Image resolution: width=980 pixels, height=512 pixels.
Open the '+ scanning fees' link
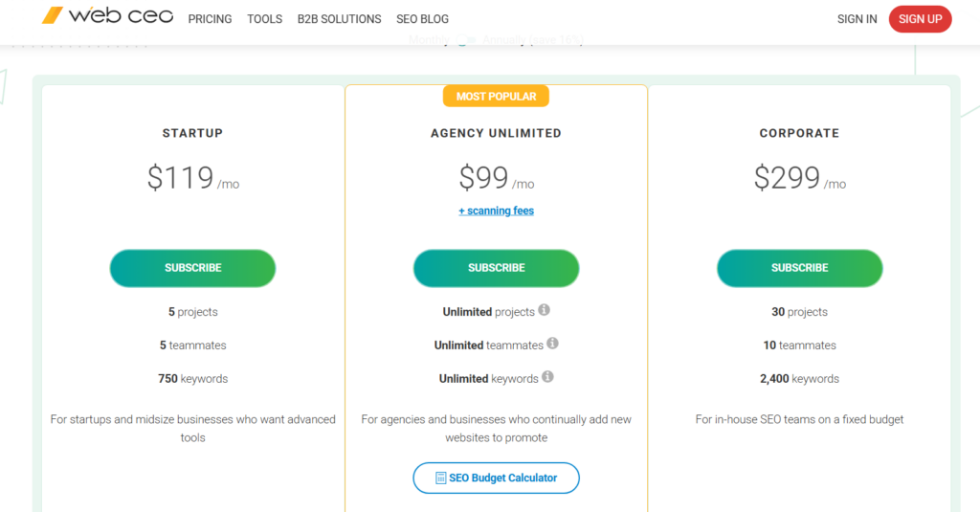496,211
